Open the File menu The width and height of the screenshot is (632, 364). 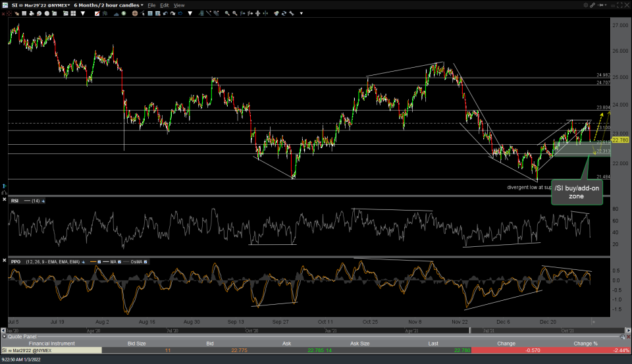[151, 5]
